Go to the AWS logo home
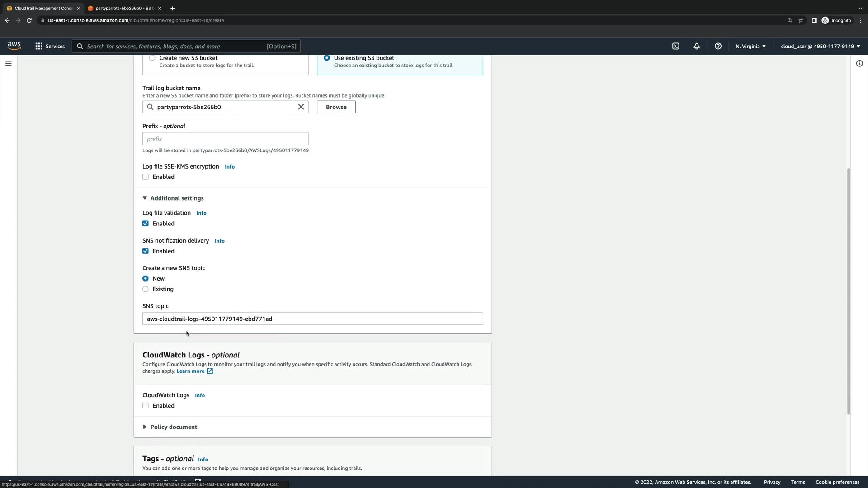This screenshot has height=488, width=868. click(14, 46)
